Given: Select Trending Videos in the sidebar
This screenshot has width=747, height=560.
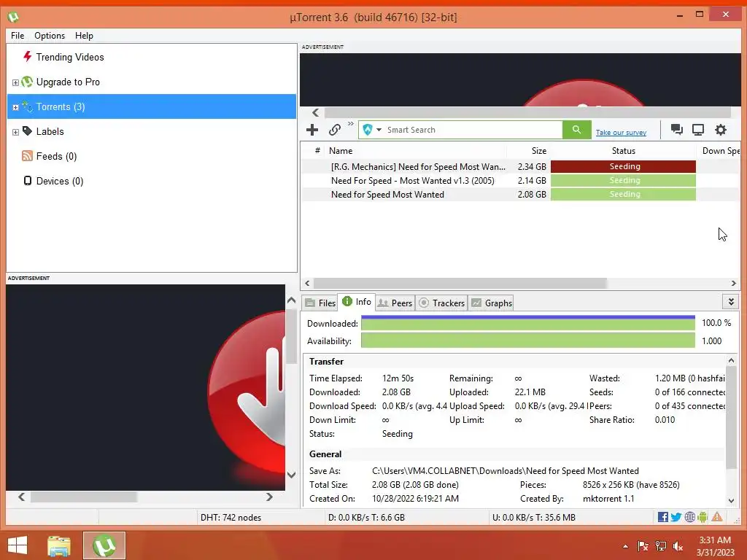Looking at the screenshot, I should 152,57.
